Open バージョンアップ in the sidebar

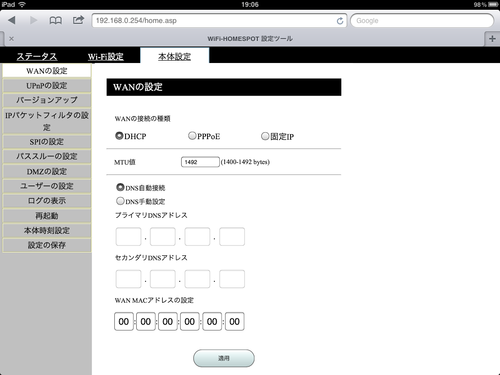pos(47,100)
